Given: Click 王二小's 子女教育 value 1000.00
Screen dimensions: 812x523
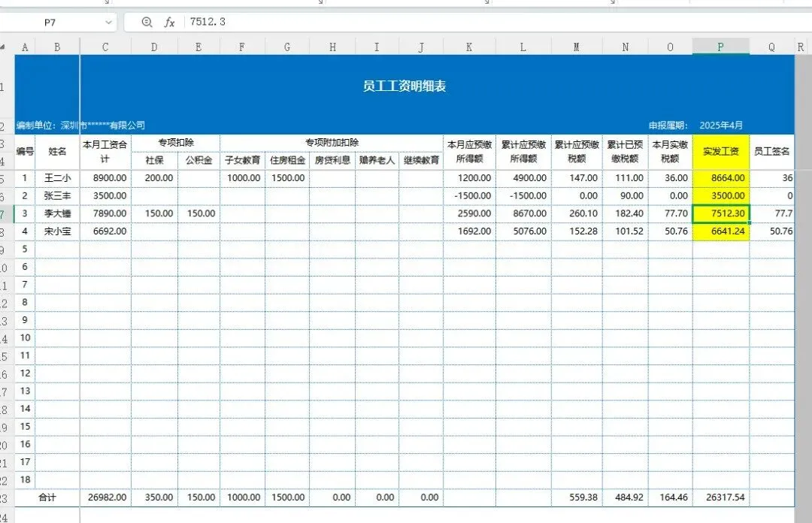Looking at the screenshot, I should coord(242,177).
